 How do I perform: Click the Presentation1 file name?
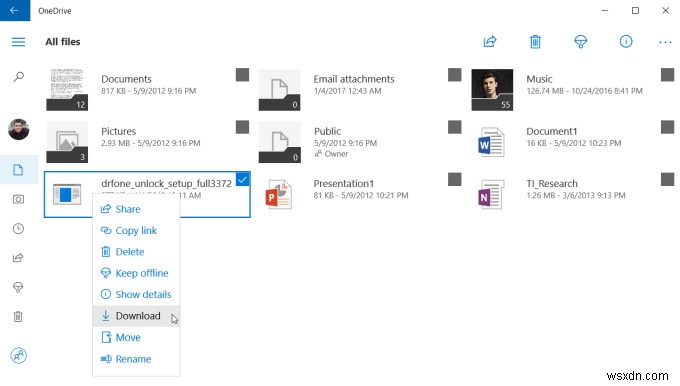[x=343, y=183]
